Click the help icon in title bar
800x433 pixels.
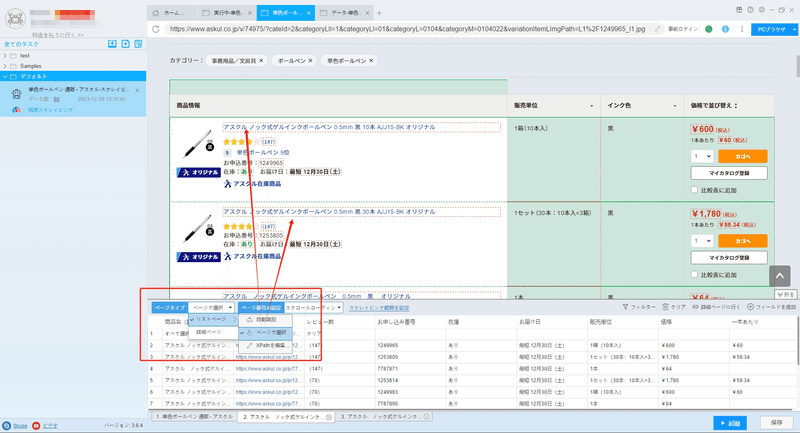tap(751, 10)
